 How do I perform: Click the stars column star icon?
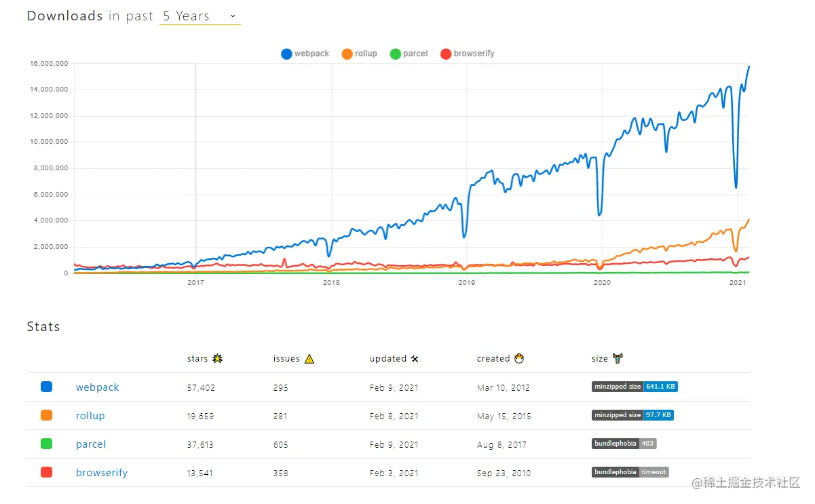218,359
